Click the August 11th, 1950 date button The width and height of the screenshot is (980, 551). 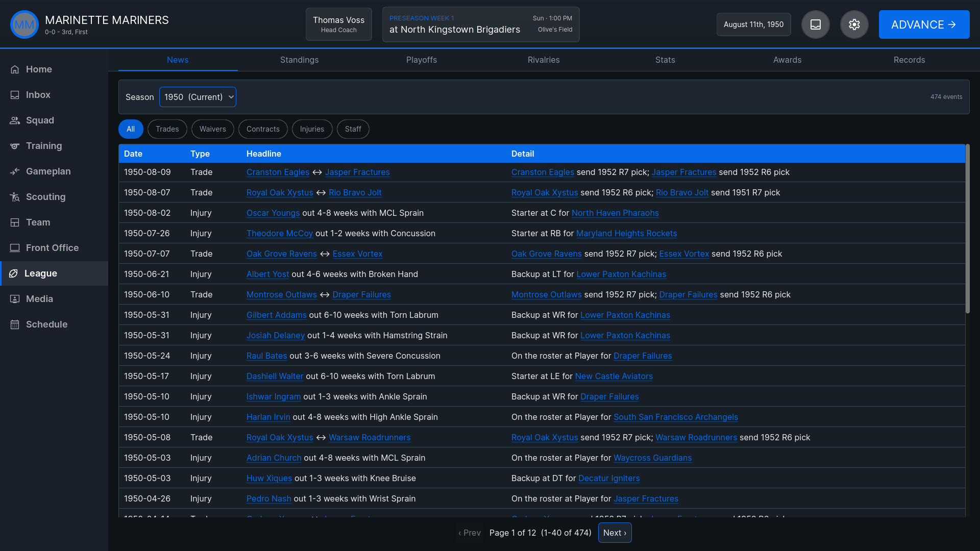[753, 24]
